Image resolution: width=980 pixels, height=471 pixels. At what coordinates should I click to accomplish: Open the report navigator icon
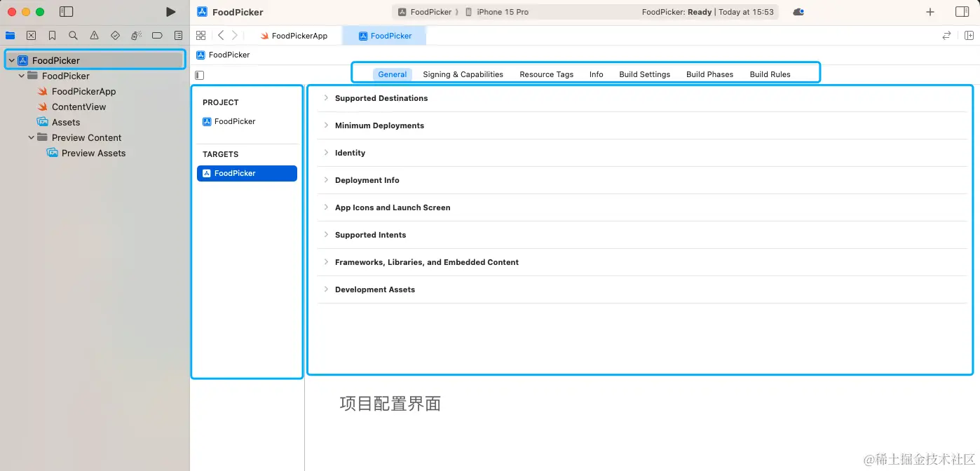[178, 35]
